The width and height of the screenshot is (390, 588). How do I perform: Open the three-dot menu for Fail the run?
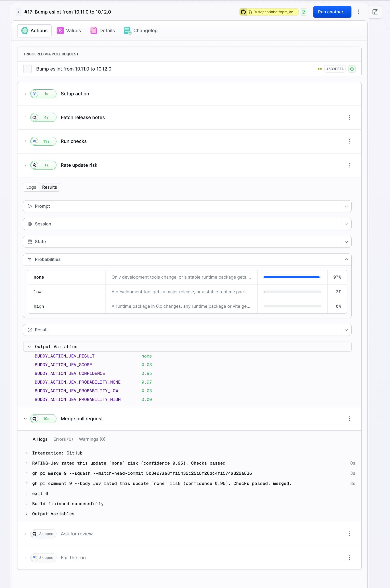click(x=349, y=558)
